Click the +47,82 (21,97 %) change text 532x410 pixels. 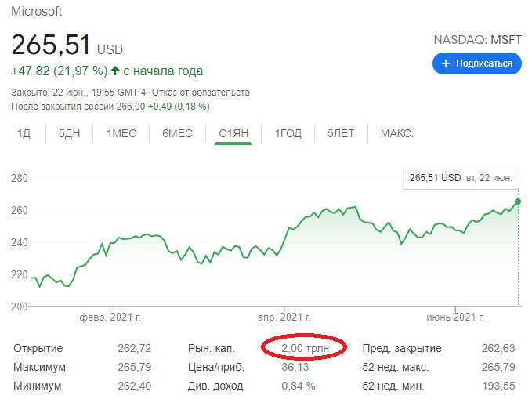(60, 71)
